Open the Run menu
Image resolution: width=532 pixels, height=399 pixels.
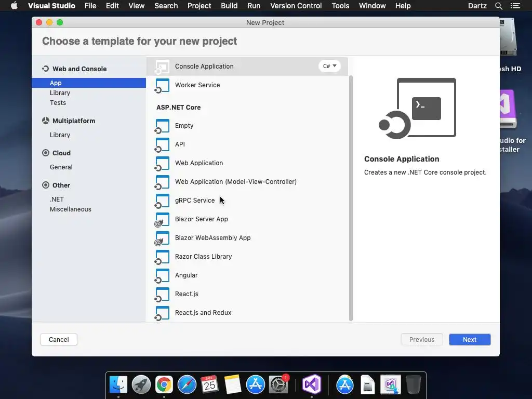point(254,6)
